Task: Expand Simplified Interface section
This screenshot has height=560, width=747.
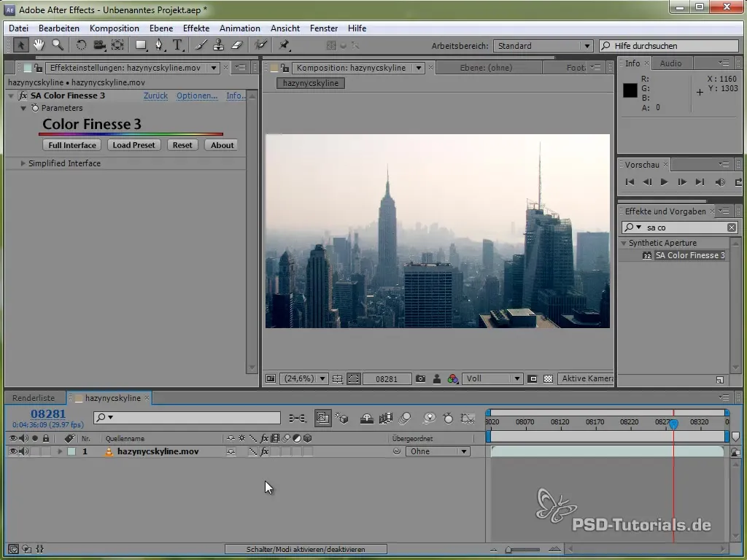Action: 23,163
